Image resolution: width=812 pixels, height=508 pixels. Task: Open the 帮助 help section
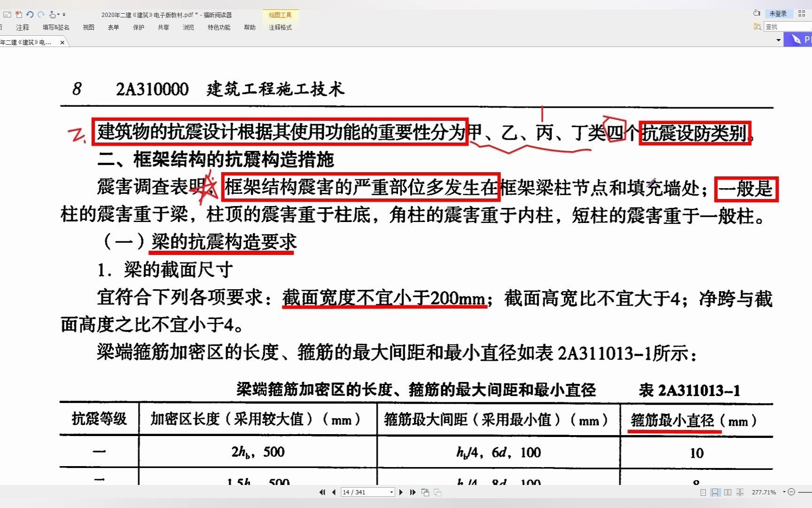tap(250, 27)
